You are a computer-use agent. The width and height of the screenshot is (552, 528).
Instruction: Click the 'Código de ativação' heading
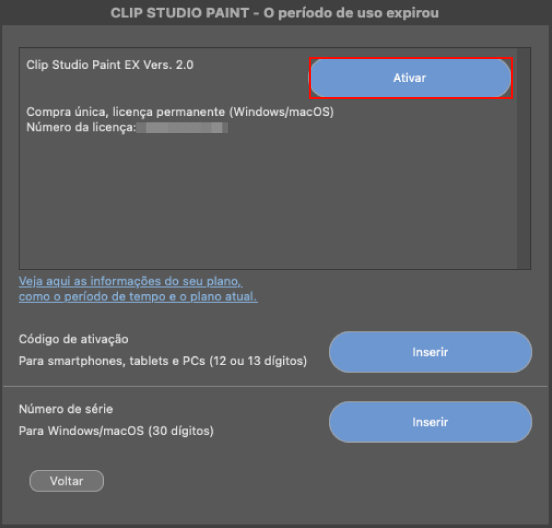point(74,339)
